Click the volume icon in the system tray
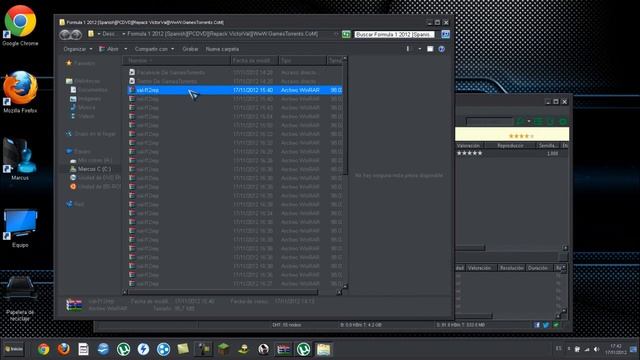Image resolution: width=640 pixels, height=360 pixels. [x=596, y=349]
